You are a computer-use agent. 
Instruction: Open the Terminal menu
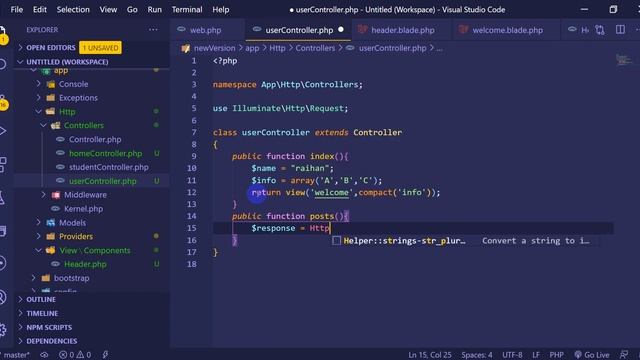coord(187,9)
